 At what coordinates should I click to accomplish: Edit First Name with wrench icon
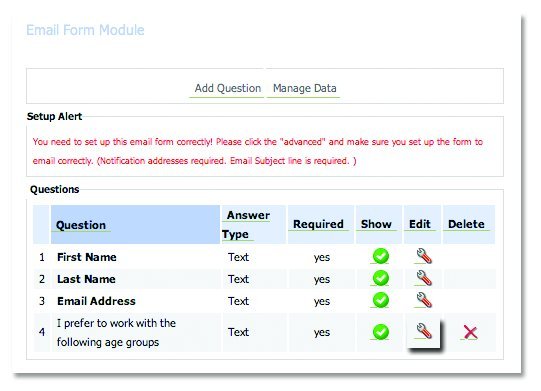pyautogui.click(x=424, y=256)
